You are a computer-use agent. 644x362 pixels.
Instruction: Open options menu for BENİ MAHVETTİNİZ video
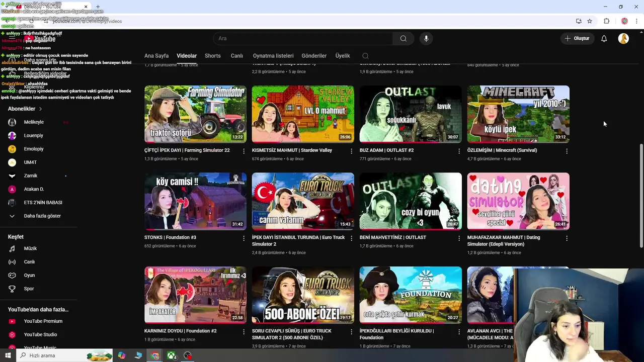[x=459, y=238]
